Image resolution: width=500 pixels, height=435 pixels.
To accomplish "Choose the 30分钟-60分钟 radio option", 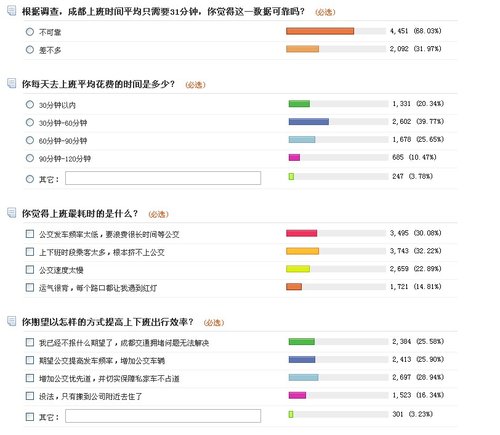I will pyautogui.click(x=30, y=122).
